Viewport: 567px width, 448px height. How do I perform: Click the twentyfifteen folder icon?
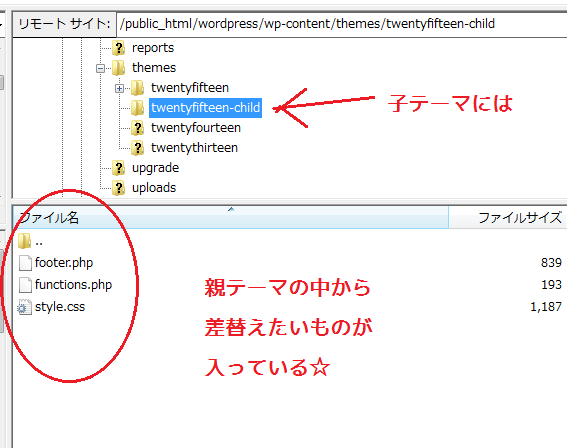click(x=137, y=88)
